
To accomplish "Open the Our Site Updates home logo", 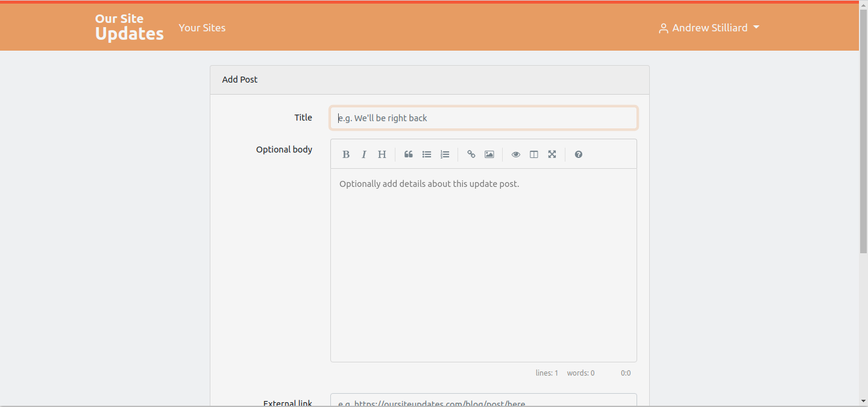I will click(129, 27).
